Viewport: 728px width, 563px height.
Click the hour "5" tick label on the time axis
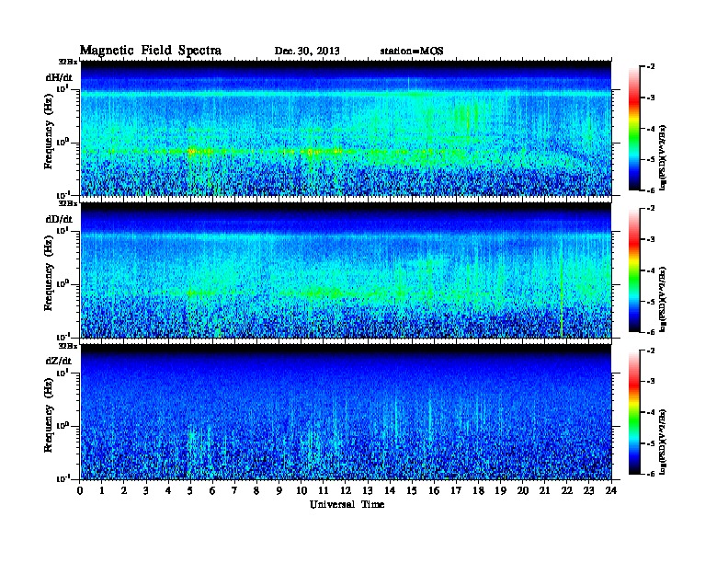pyautogui.click(x=190, y=491)
